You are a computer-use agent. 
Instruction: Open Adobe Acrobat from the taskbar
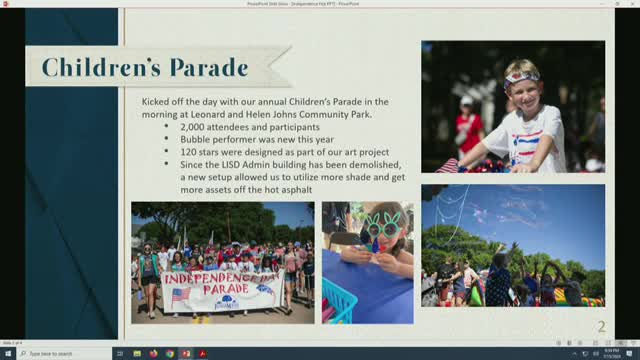pos(202,353)
